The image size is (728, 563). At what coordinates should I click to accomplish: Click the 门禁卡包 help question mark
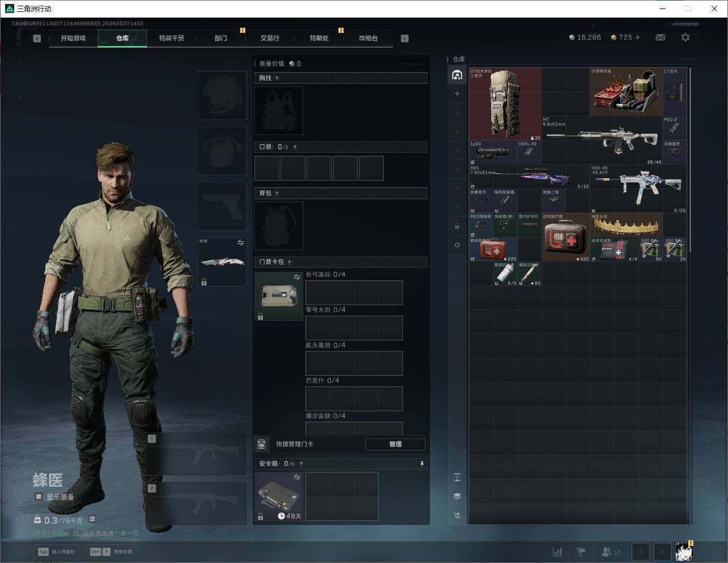point(289,262)
